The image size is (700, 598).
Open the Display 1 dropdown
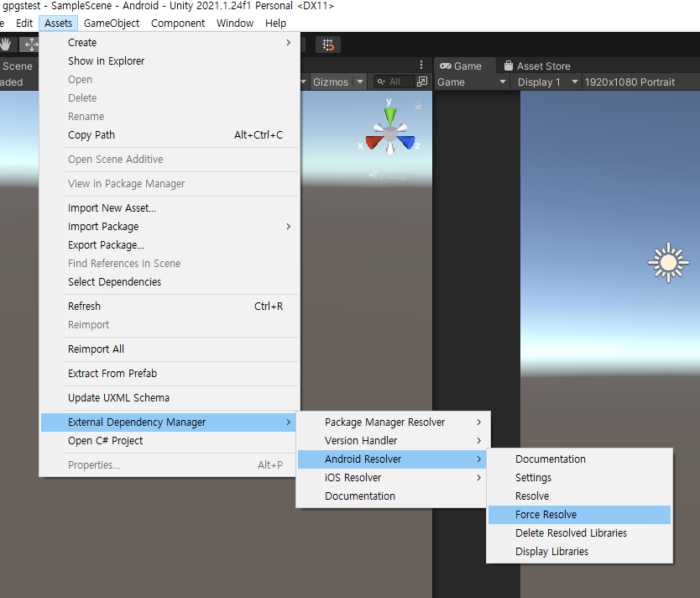[547, 82]
